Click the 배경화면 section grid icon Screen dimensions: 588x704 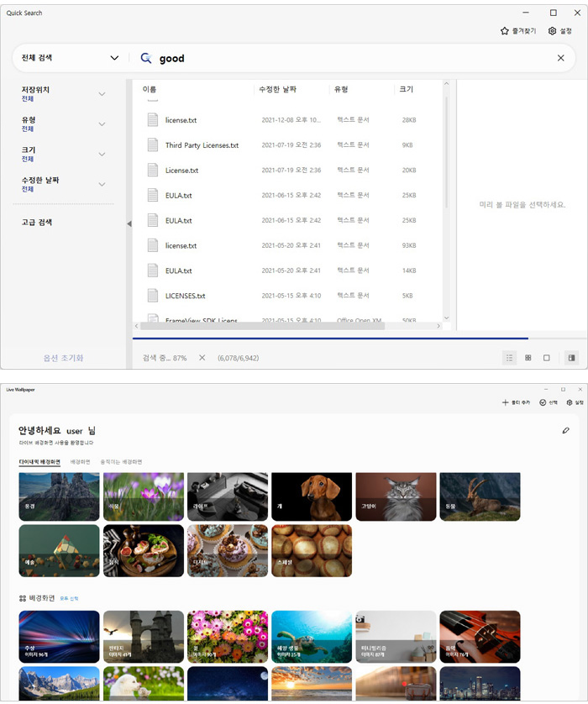23,598
